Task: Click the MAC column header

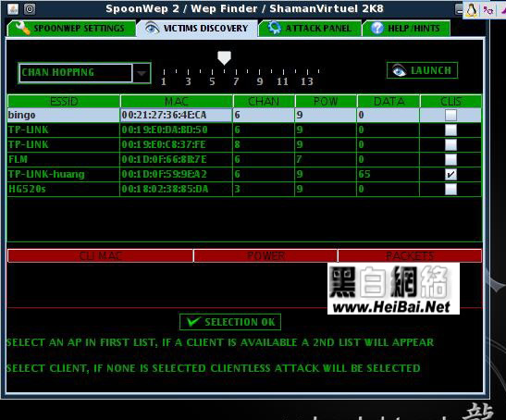Action: click(x=177, y=102)
